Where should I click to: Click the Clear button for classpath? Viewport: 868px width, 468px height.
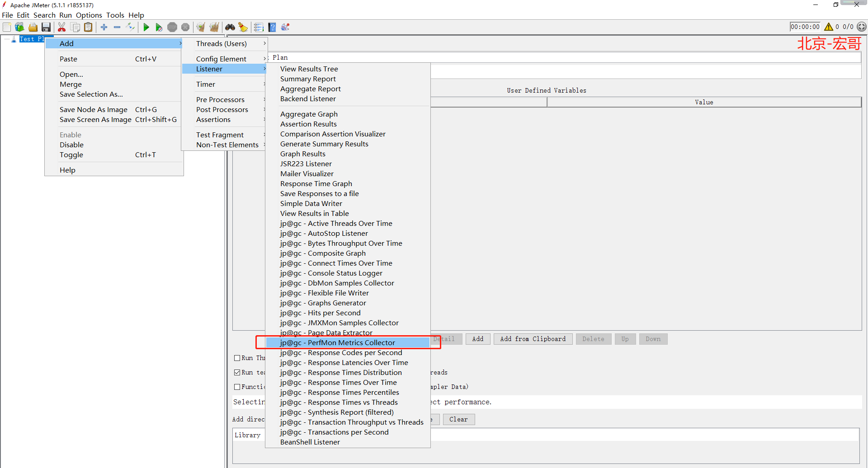point(458,419)
